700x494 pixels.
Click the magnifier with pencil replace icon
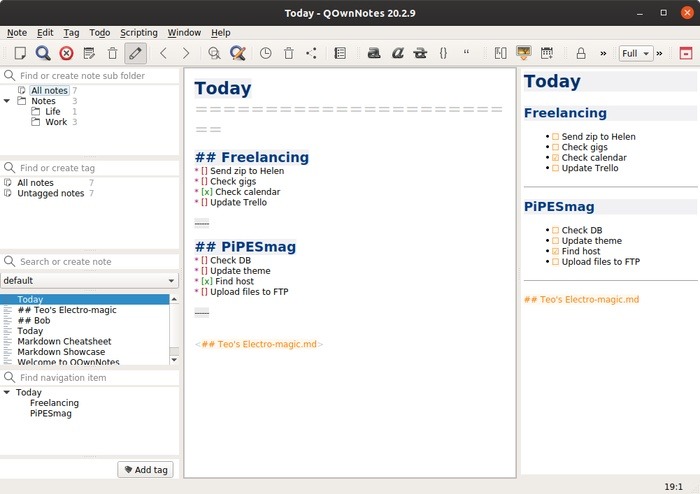238,53
